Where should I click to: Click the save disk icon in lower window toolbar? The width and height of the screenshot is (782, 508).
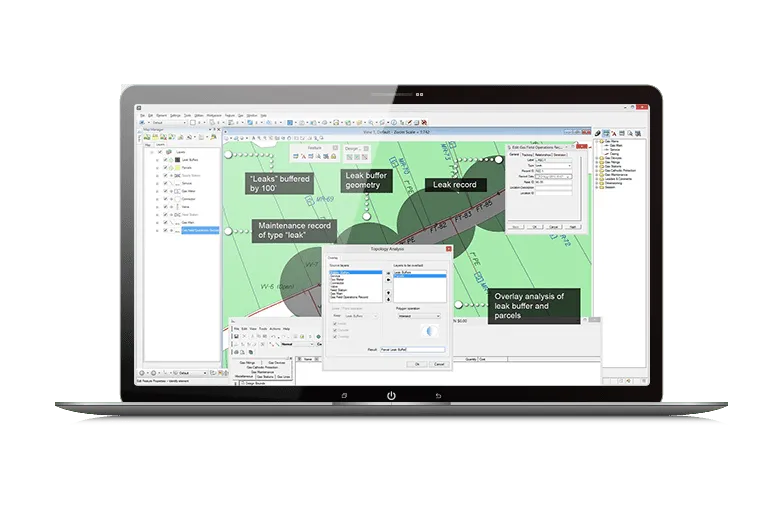pos(236,337)
